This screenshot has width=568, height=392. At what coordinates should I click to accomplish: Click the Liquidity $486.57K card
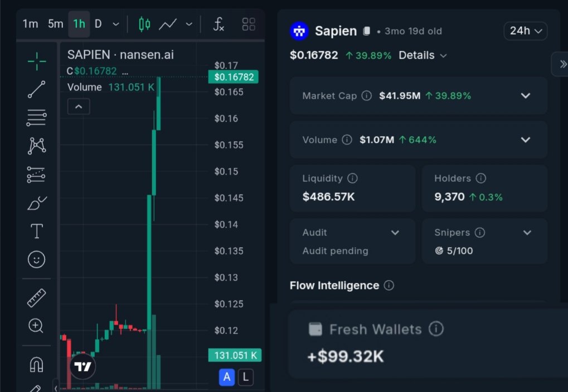pyautogui.click(x=352, y=188)
